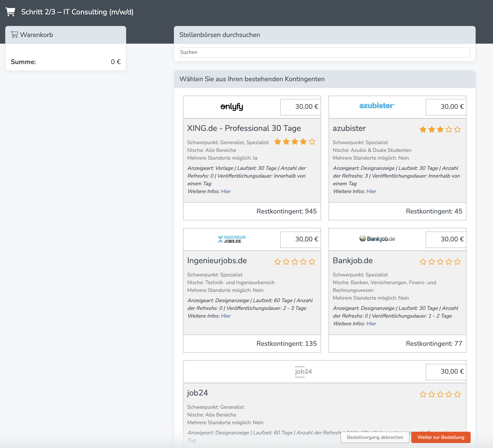Viewport: 493px width, 448px height.
Task: Click the Bankjob.de card title
Action: click(x=353, y=260)
